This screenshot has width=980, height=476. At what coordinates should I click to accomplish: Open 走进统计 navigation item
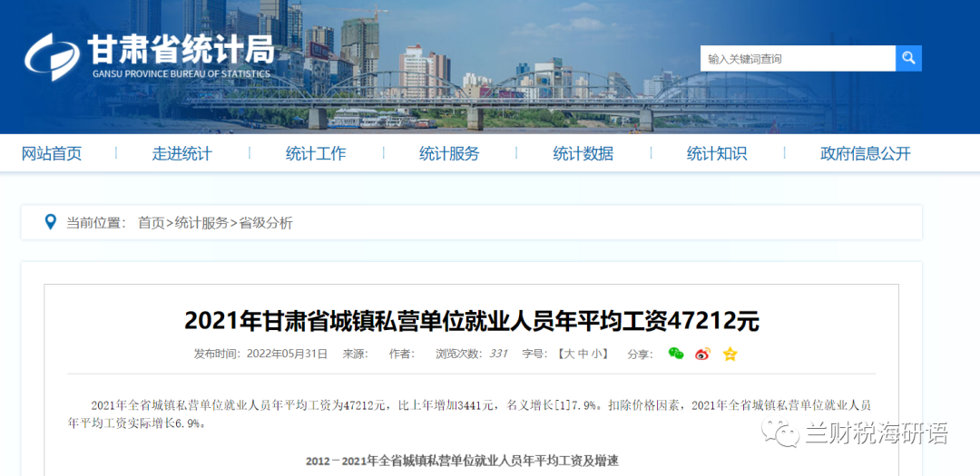[181, 153]
